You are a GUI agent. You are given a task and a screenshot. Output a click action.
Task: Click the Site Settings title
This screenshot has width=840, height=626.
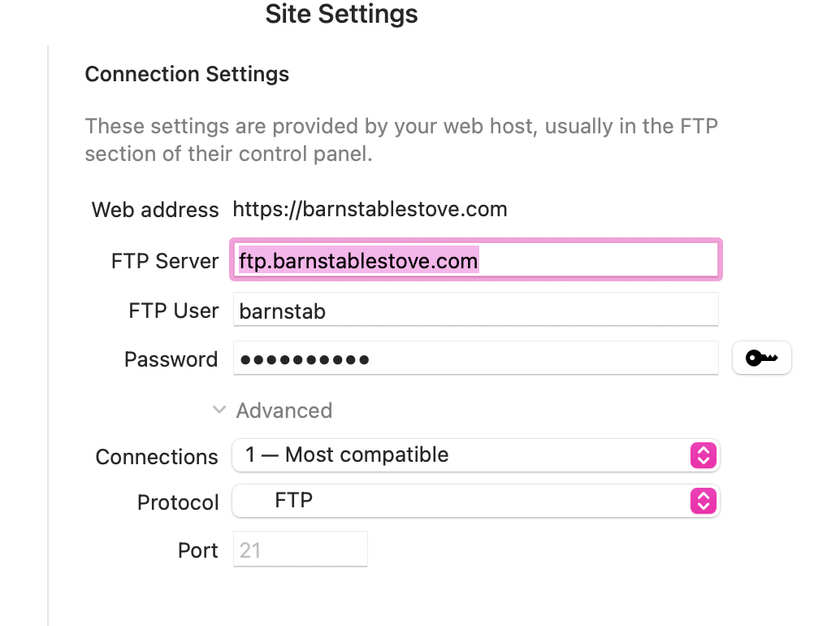(341, 13)
